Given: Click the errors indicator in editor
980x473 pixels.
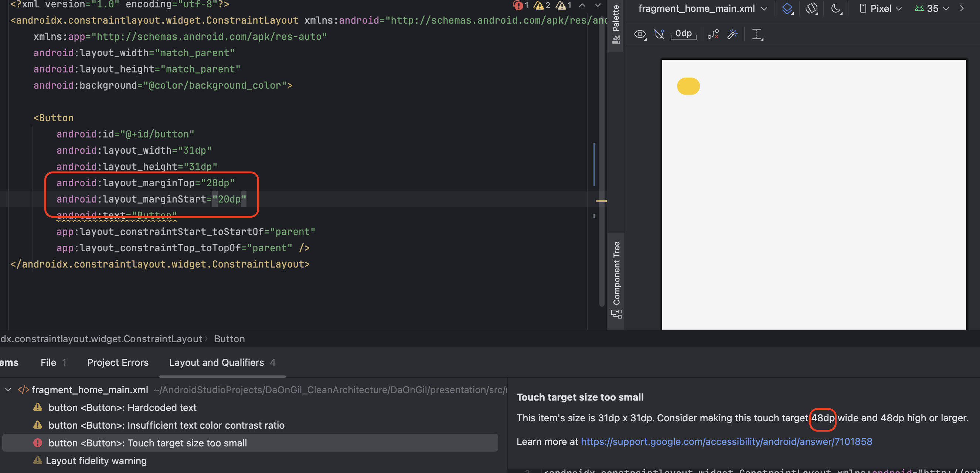Looking at the screenshot, I should click(x=520, y=5).
